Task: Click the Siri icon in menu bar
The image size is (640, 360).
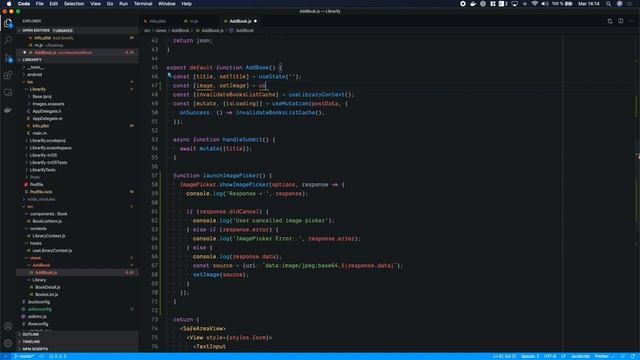Action: (x=620, y=4)
